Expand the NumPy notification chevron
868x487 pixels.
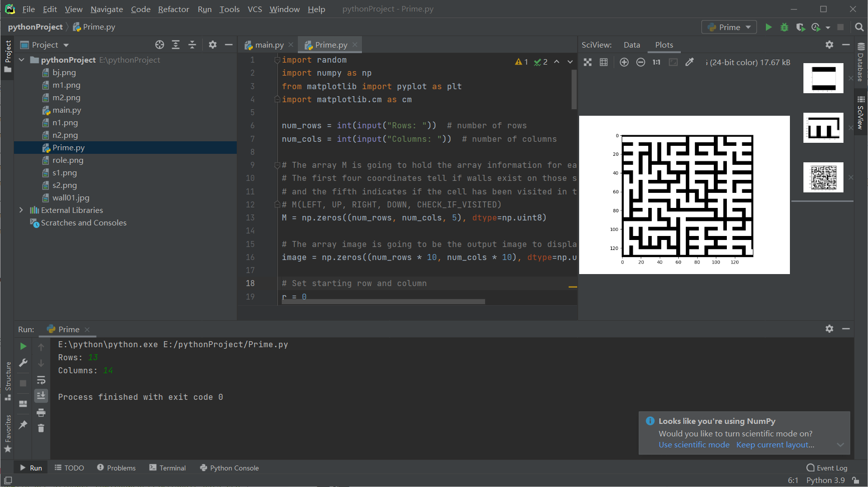pyautogui.click(x=840, y=445)
